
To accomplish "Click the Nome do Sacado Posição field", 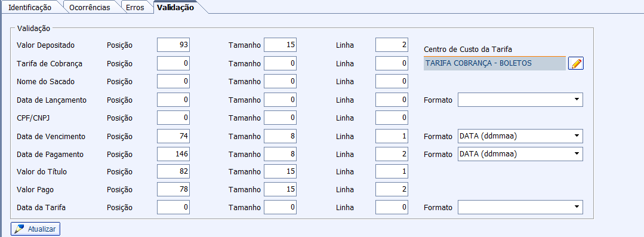I will click(x=173, y=81).
